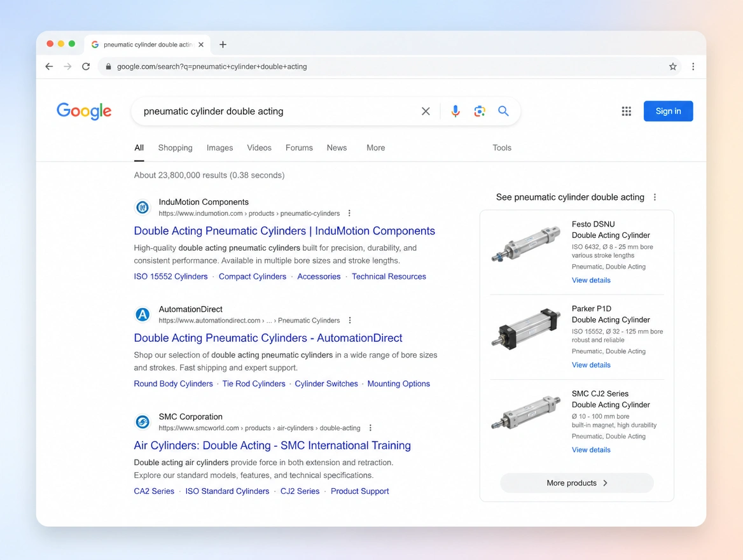Open the ISO 15552 Cylinders sitelink
743x560 pixels.
[170, 276]
